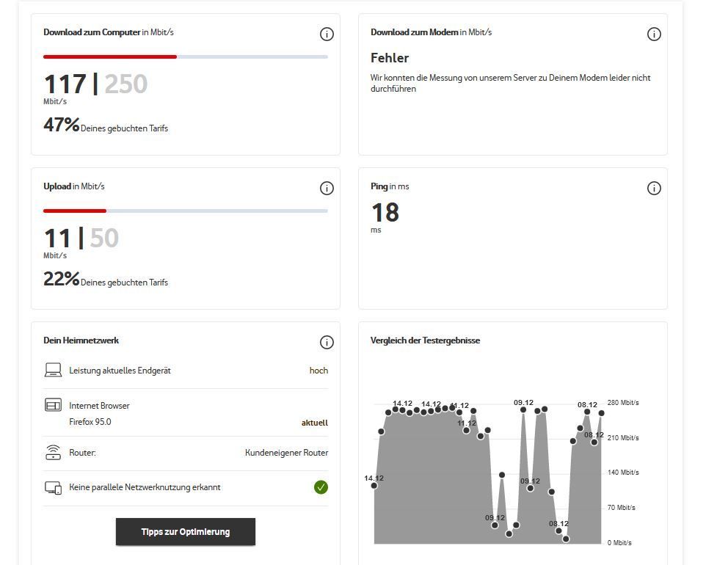Click the 'Vergleich der Testergebnisse' heading
This screenshot has width=728, height=565.
[426, 340]
